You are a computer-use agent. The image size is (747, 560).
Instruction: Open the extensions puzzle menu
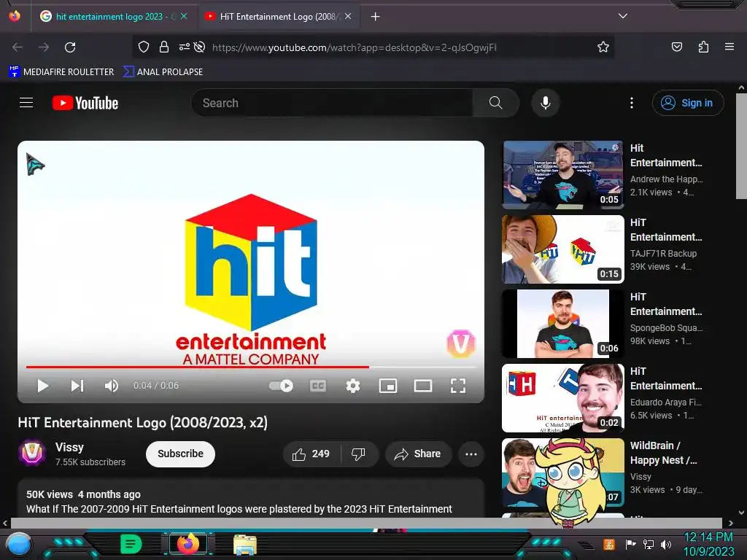703,47
